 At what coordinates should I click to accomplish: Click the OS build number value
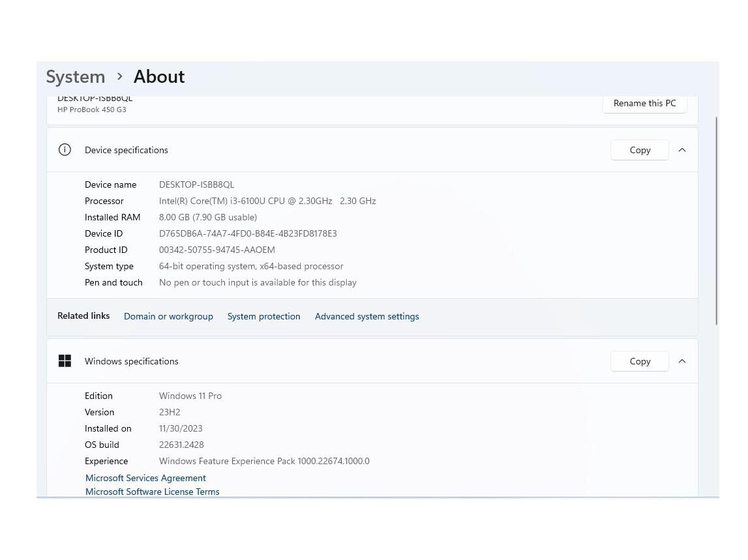coord(181,445)
